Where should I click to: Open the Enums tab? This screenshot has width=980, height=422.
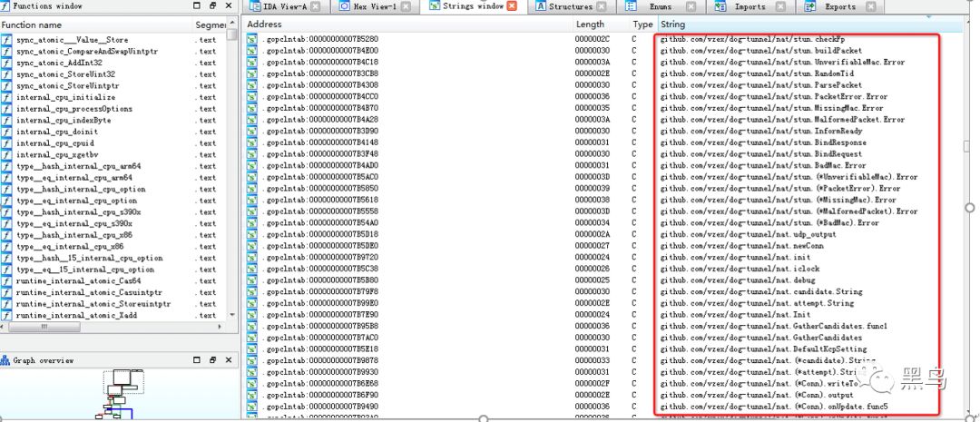[x=661, y=7]
